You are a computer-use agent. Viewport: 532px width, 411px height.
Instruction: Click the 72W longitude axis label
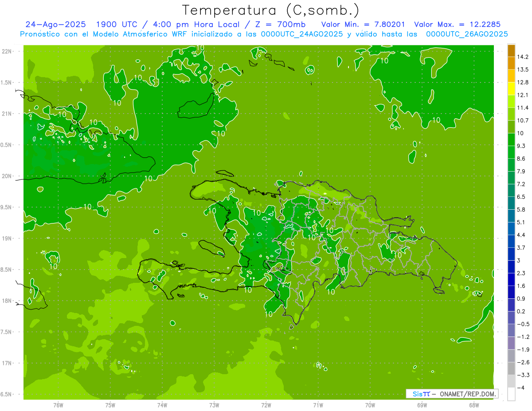point(266,405)
